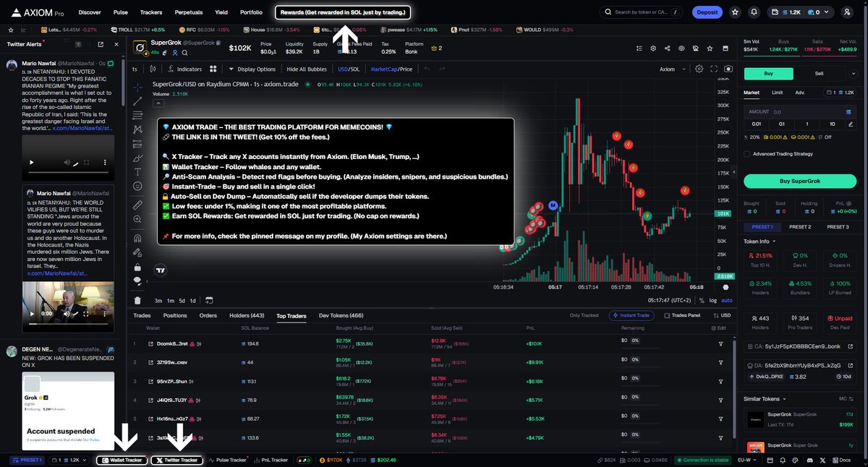Enable Advanced Trading Strategy checkbox
Image resolution: width=868 pixels, height=467 pixels.
[747, 154]
